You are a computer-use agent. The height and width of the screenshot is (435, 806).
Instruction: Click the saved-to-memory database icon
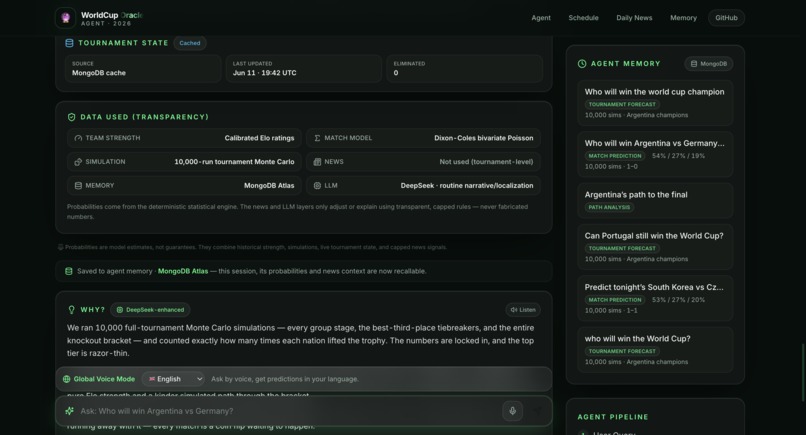[69, 271]
